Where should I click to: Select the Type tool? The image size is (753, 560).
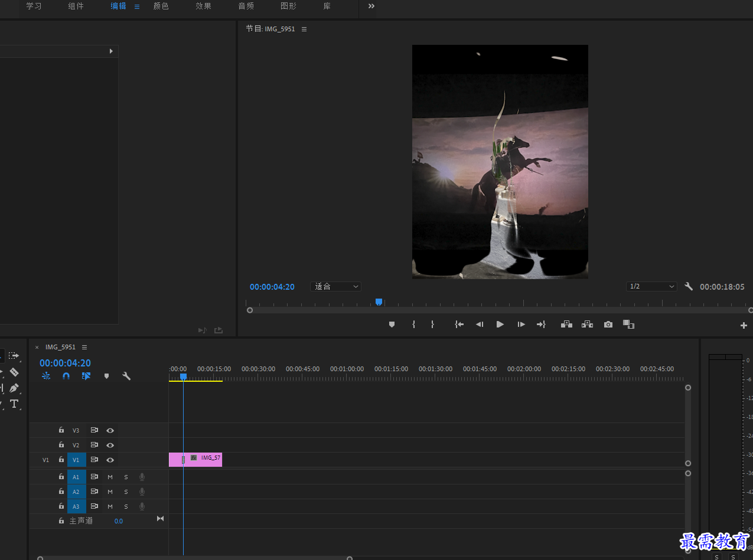click(14, 404)
